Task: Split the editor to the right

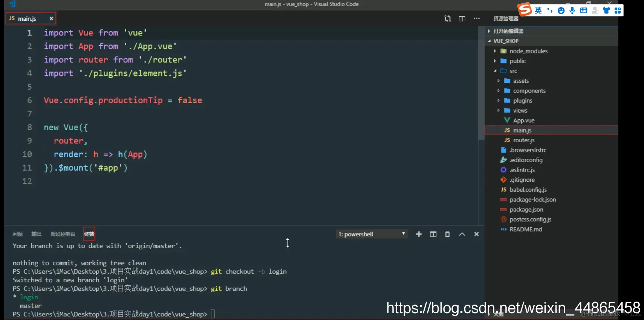Action: 462,18
